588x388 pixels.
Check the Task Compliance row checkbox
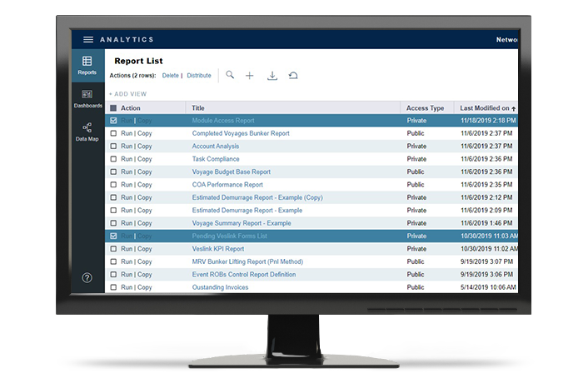[113, 159]
